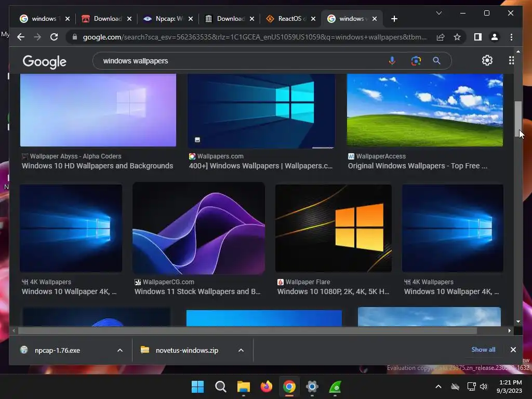Show hidden system tray icons
Image resolution: width=532 pixels, height=399 pixels.
coord(438,387)
